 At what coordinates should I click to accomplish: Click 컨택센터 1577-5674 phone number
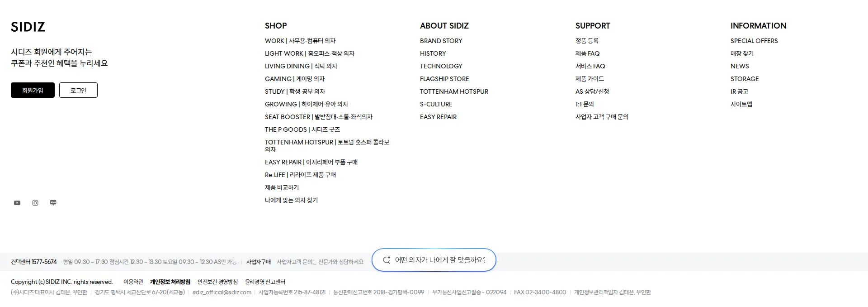coord(34,262)
